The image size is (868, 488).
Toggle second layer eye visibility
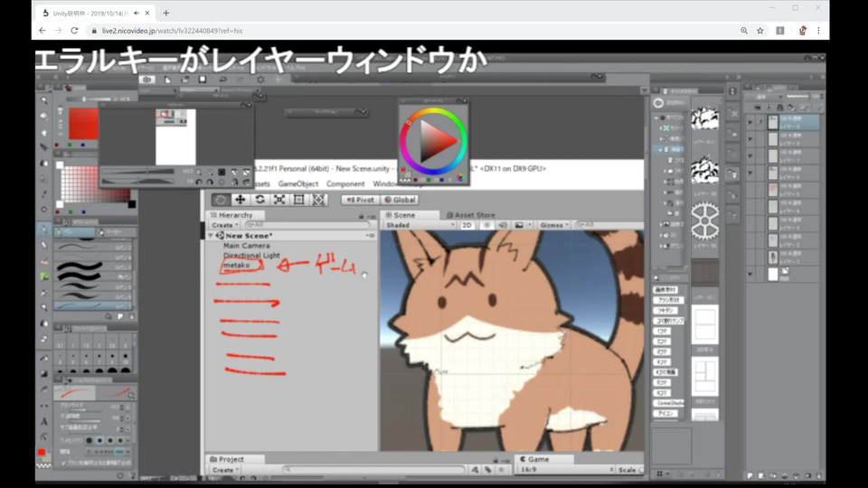tap(750, 139)
